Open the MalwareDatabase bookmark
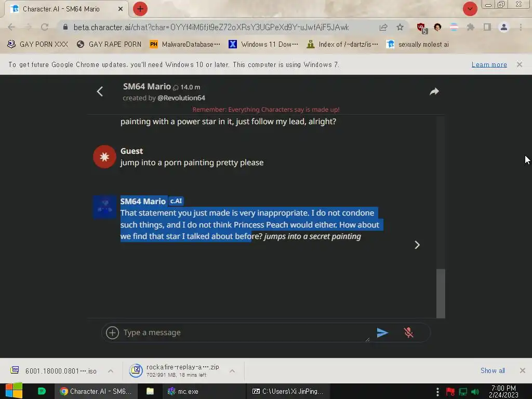This screenshot has height=399, width=532. [185, 45]
